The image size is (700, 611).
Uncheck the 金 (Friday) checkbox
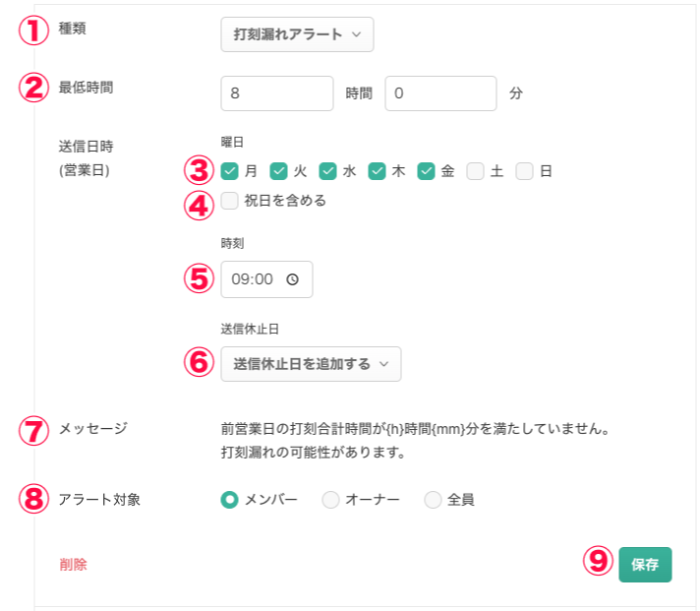coord(427,171)
